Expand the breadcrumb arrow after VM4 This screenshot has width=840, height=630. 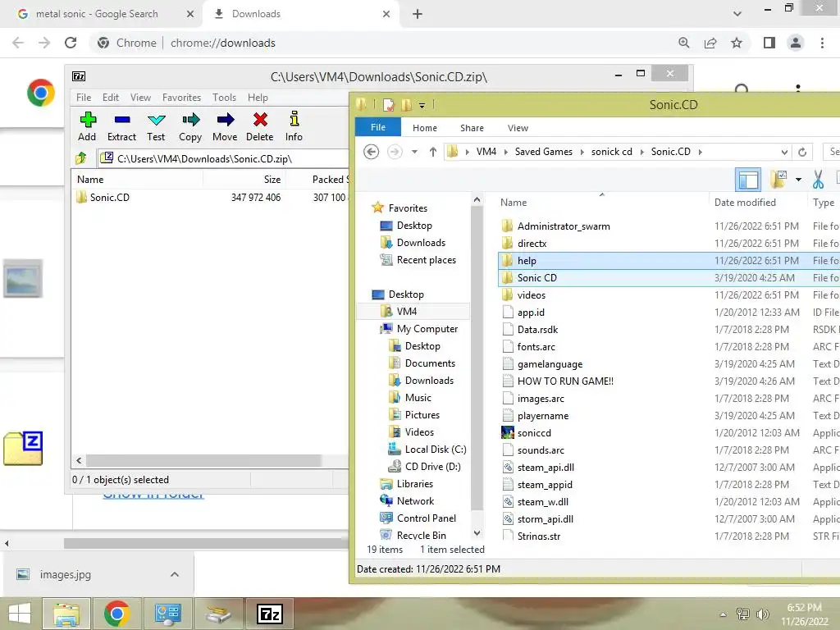(505, 152)
